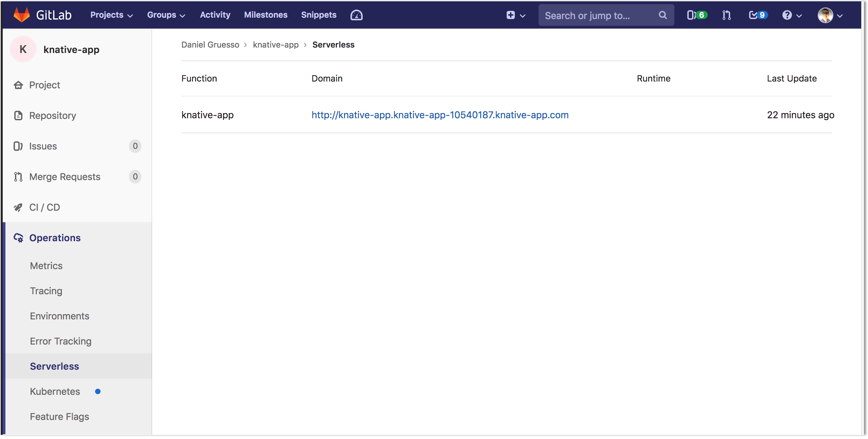868x439 pixels.
Task: Open the Operations dashboard gauge icon
Action: [x=356, y=15]
